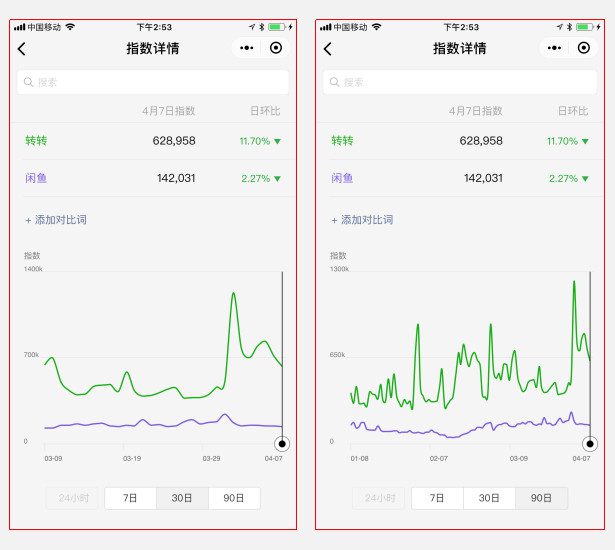Open 转转 keyword in right screen
The image size is (615, 550).
(x=342, y=140)
